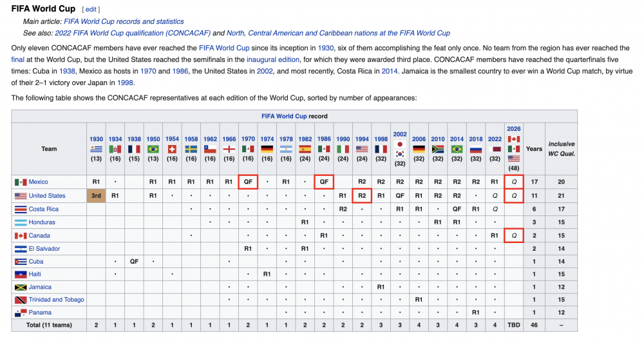Open the Jamaica team link in table
The height and width of the screenshot is (341, 644).
point(40,287)
